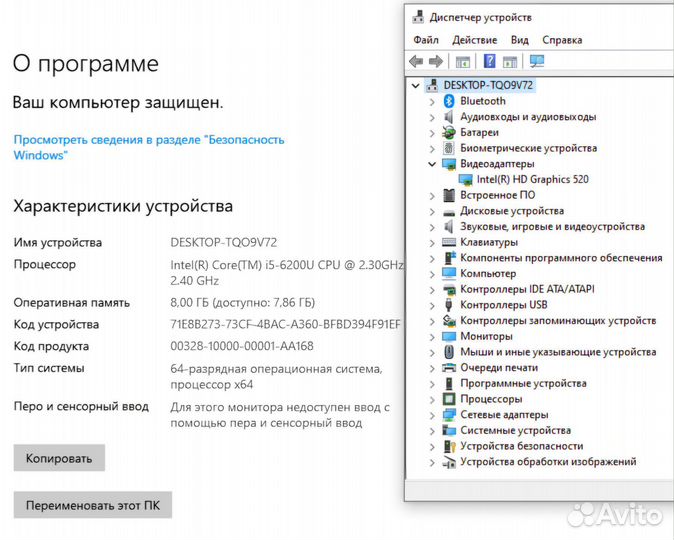Screen dimensions: 674x540
Task: Click the Характеристики устройства heading
Action: [x=123, y=206]
